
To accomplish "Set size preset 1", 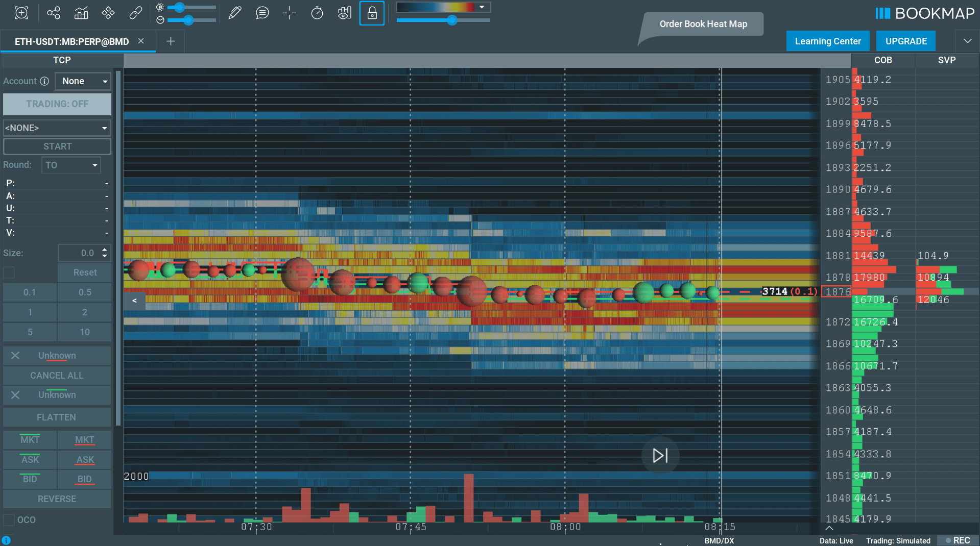I will tap(30, 312).
